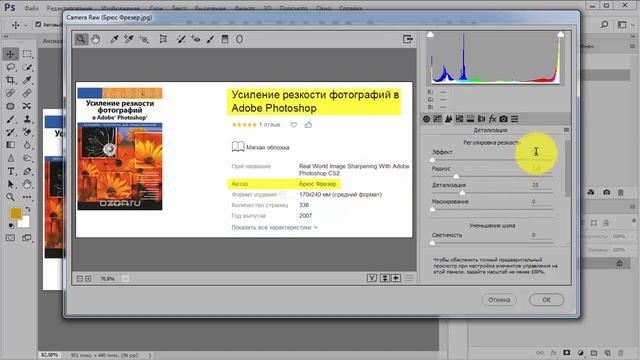This screenshot has height=360, width=640.
Task: Click the Отмена button
Action: pos(499,300)
